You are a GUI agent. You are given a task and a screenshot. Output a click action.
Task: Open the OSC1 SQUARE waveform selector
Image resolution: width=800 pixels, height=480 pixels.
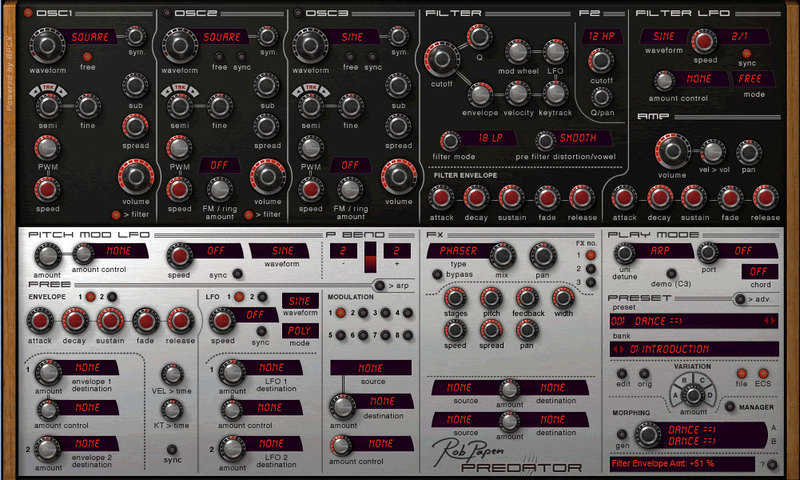click(x=89, y=37)
